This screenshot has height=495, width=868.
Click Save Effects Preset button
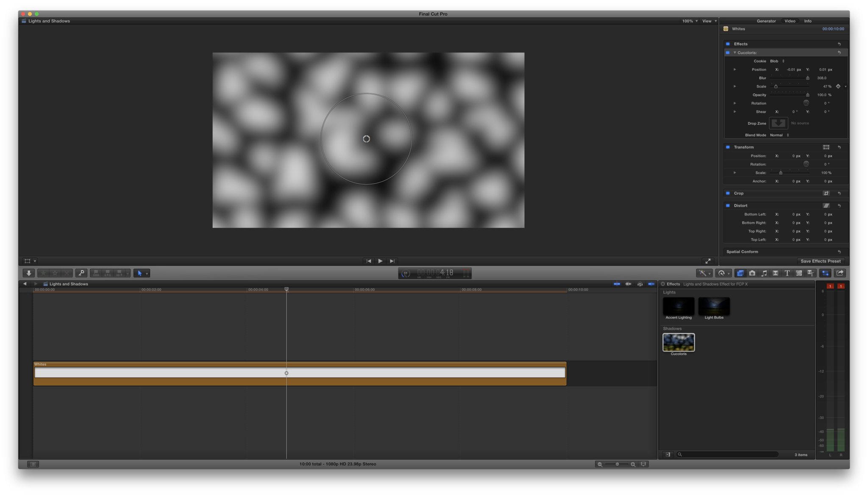[821, 261]
